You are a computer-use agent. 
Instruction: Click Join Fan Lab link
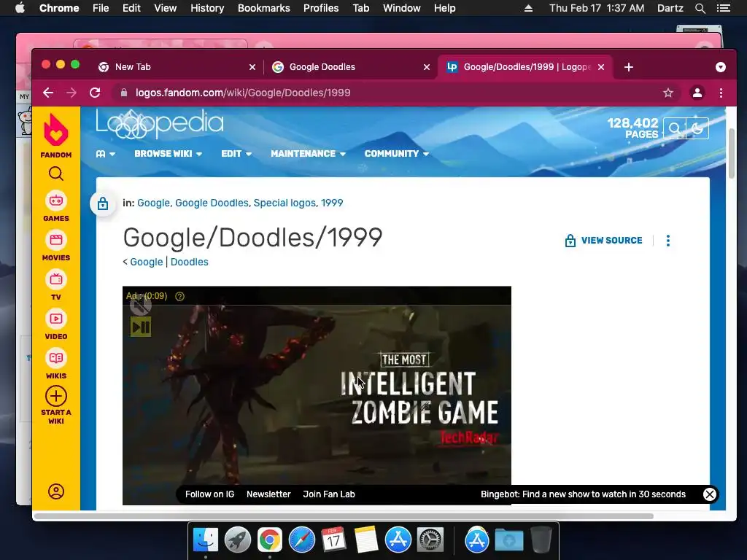coord(329,494)
